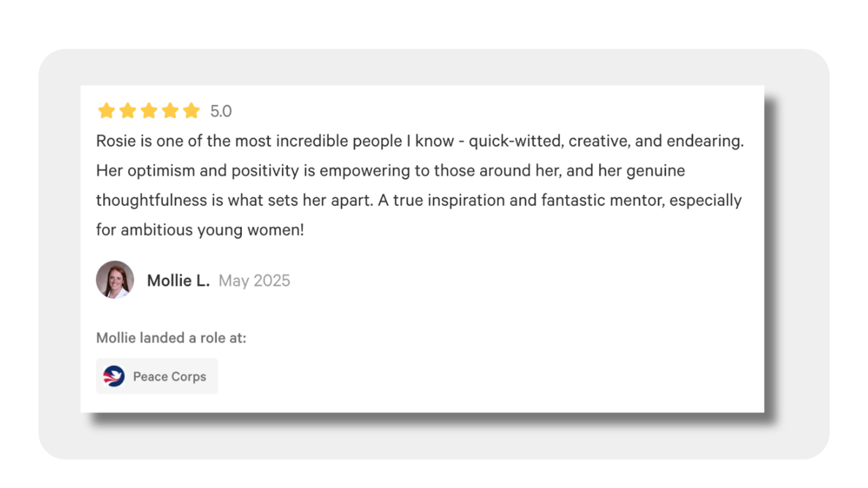Click the fourth yellow rating star
The width and height of the screenshot is (868, 488).
click(x=170, y=111)
